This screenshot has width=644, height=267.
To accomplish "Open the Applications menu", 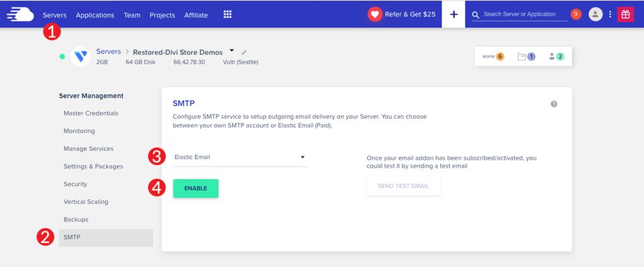I will 95,15.
